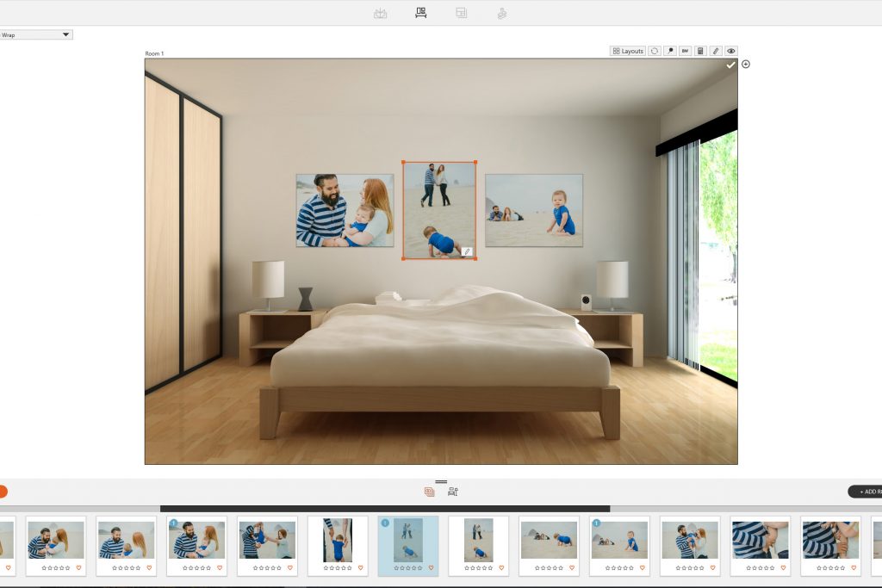Open the import images view icon
The image size is (882, 588).
click(x=380, y=13)
